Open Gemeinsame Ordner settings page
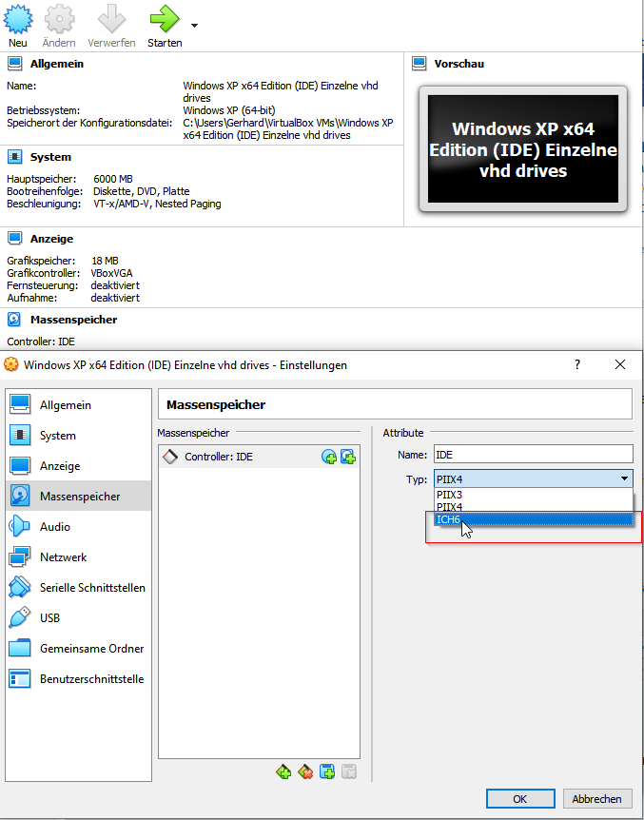 pos(78,648)
